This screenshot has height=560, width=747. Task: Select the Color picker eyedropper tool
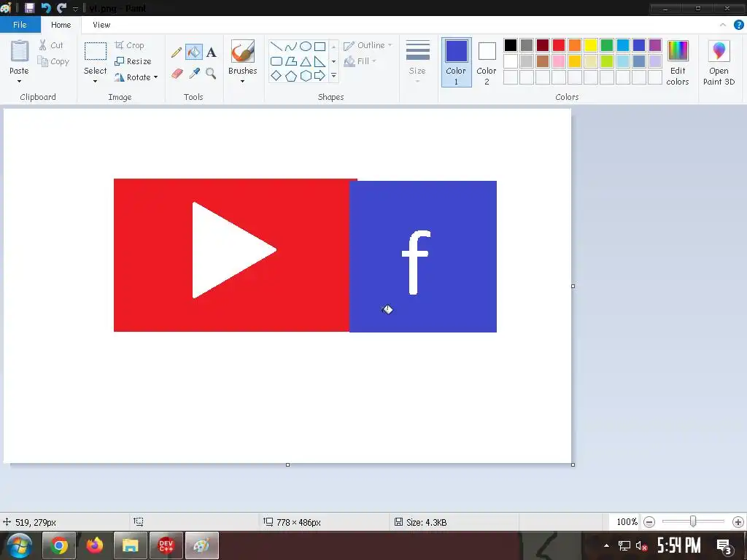point(194,74)
